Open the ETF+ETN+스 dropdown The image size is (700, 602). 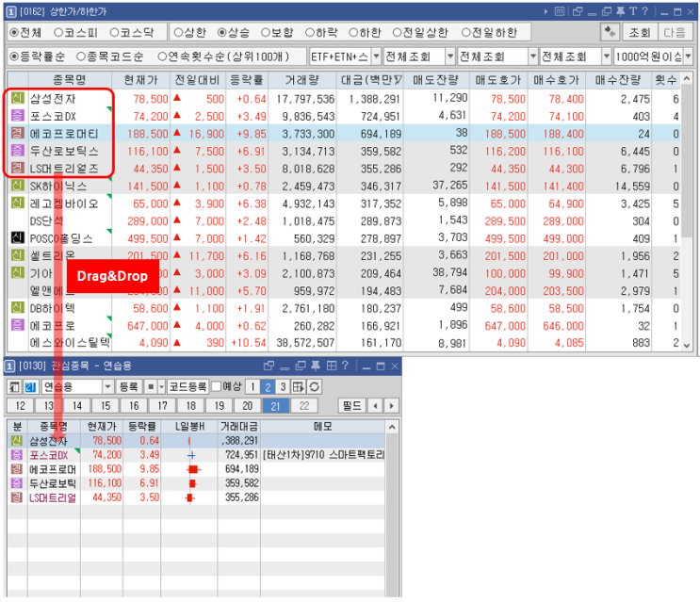(376, 57)
